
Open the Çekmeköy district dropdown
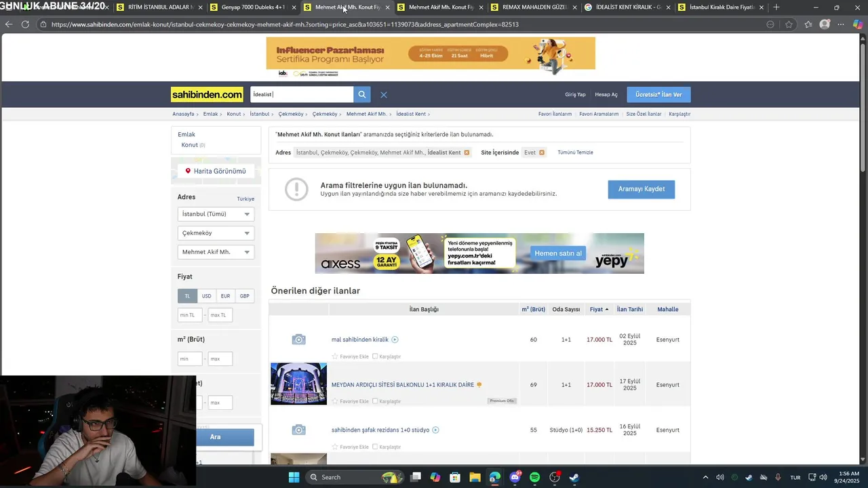click(216, 233)
